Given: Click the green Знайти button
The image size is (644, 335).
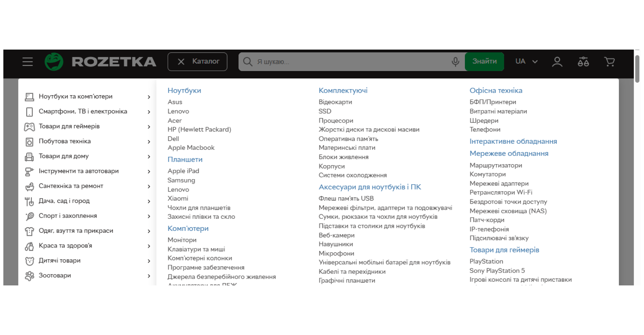Looking at the screenshot, I should tap(484, 62).
